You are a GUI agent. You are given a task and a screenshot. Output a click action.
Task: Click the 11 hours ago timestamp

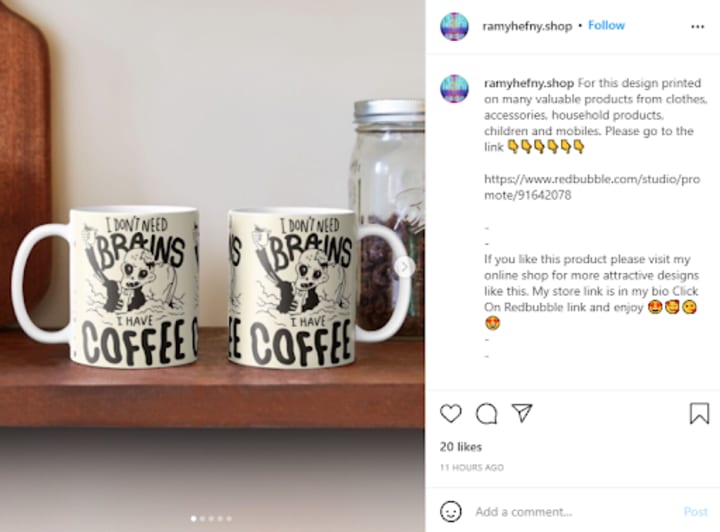[x=472, y=467]
